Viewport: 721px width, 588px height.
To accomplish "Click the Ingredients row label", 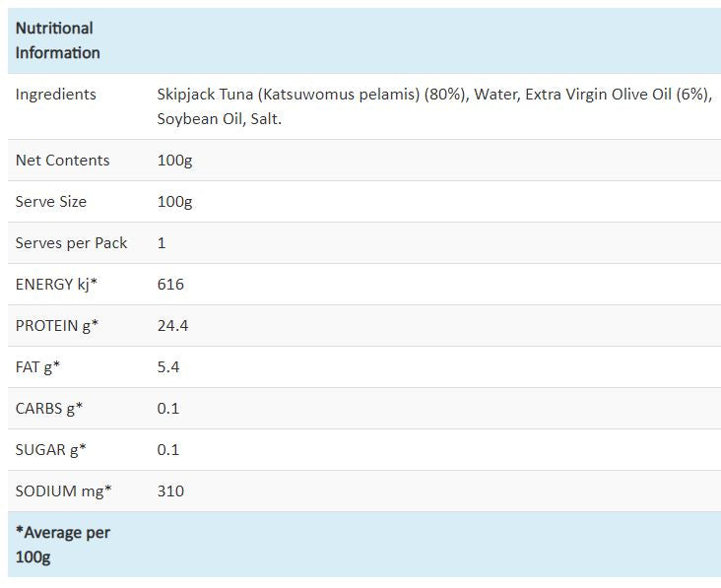I will coord(55,95).
